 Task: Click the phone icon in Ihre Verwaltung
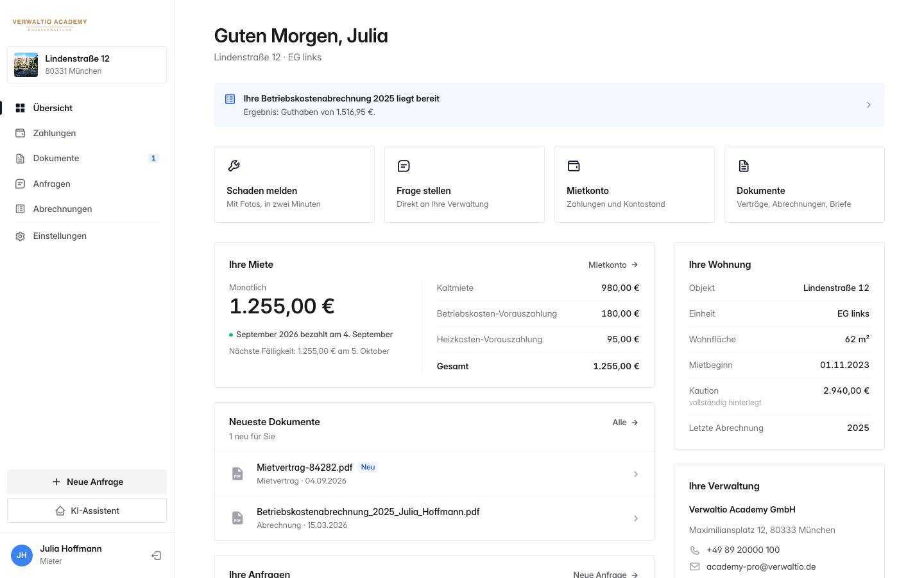pyautogui.click(x=694, y=550)
